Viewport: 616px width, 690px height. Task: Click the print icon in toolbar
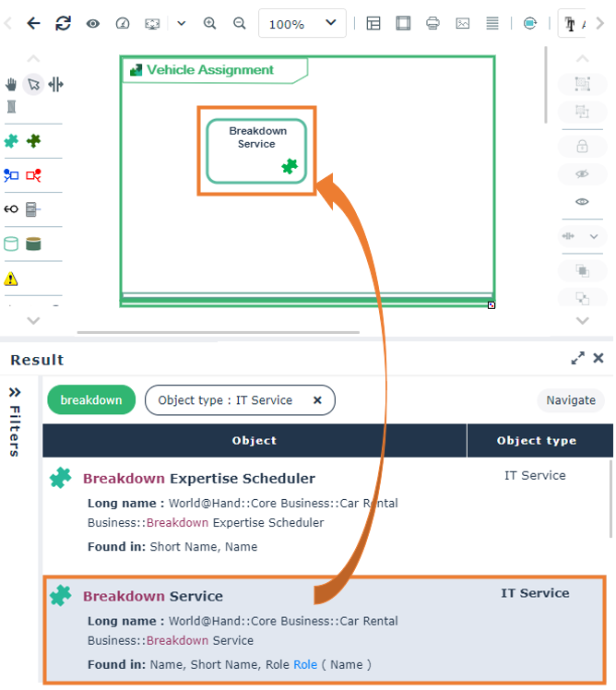[x=432, y=23]
